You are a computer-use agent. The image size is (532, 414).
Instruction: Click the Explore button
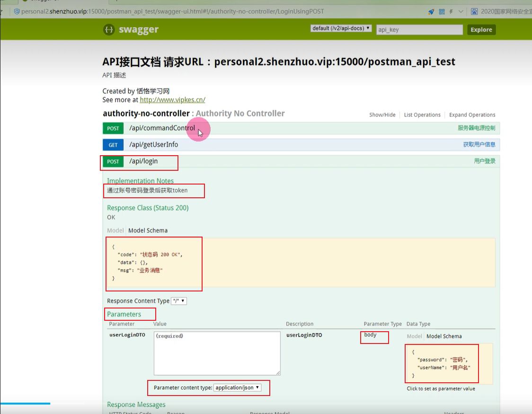[481, 30]
